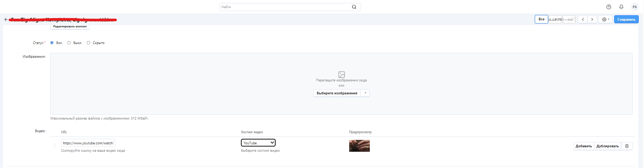Switch to the "Все" storefront tab
Viewport: 644px width, 168px height.
pyautogui.click(x=541, y=19)
